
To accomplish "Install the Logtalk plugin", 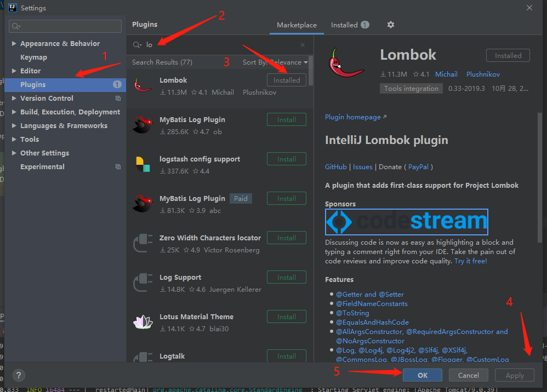I will [x=287, y=356].
